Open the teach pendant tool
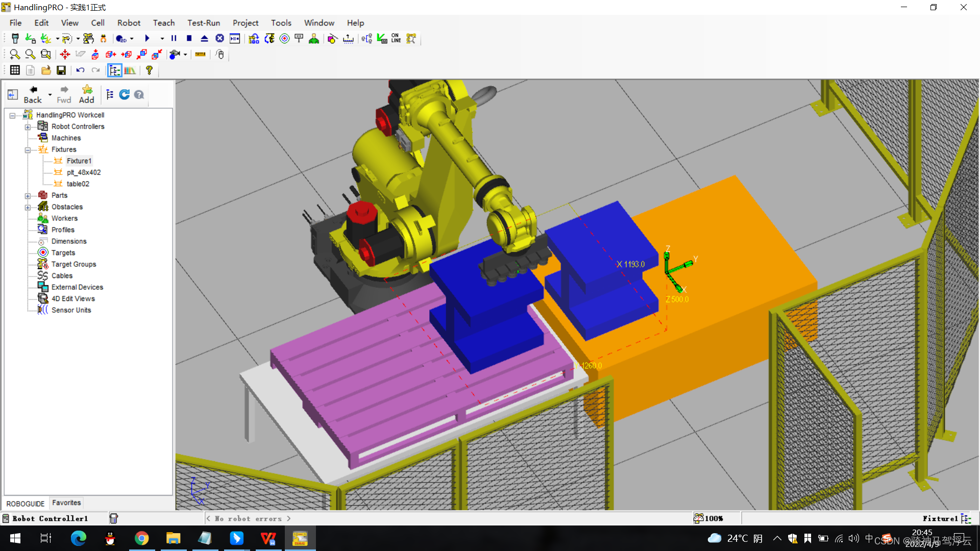The width and height of the screenshot is (980, 551). (x=15, y=39)
